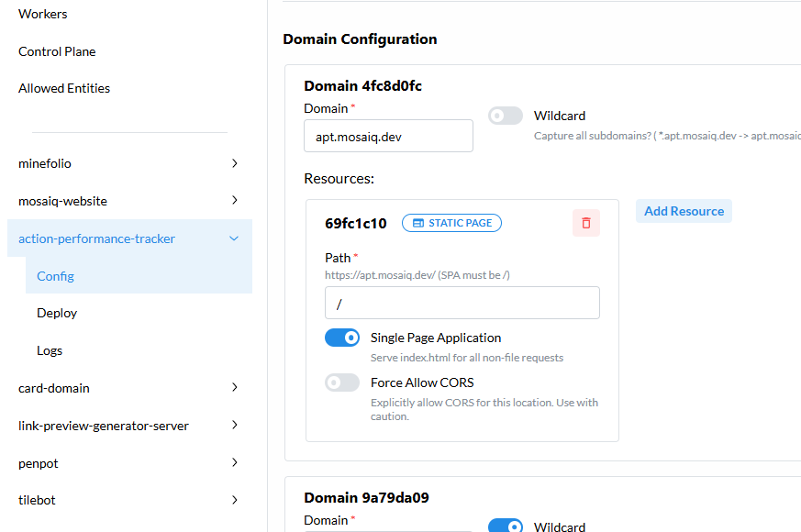Go to Allowed Entities
This screenshot has height=532, width=801.
point(64,88)
